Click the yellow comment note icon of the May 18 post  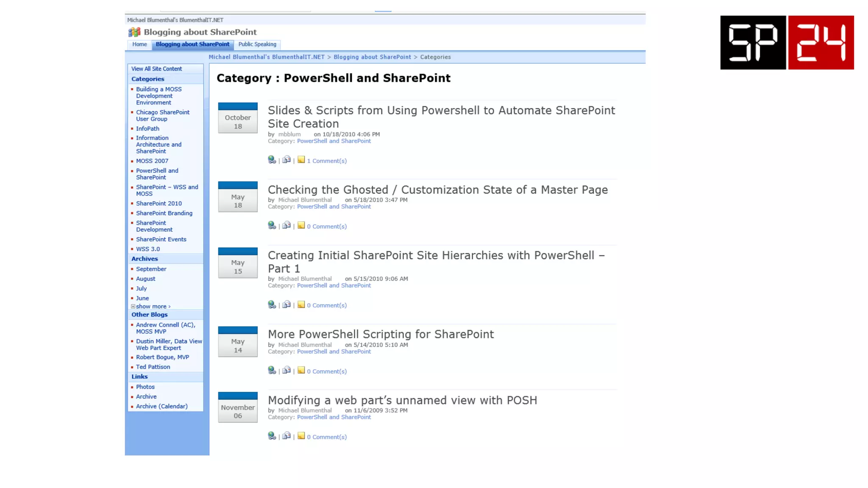pyautogui.click(x=301, y=225)
